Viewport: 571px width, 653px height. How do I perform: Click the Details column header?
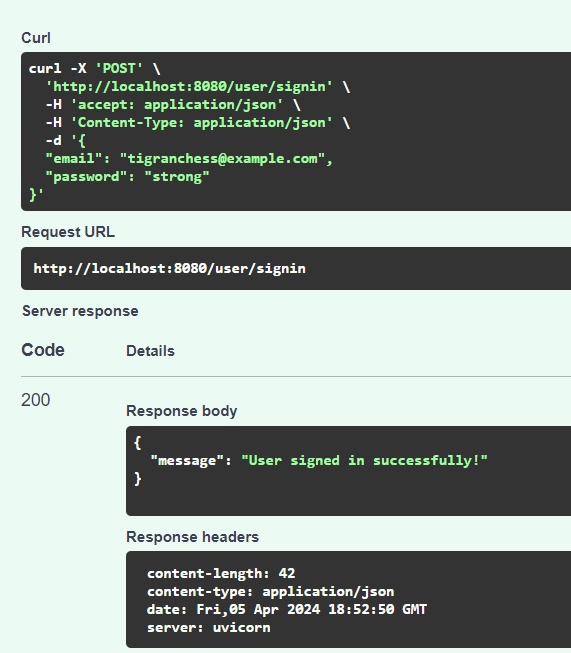(x=150, y=351)
